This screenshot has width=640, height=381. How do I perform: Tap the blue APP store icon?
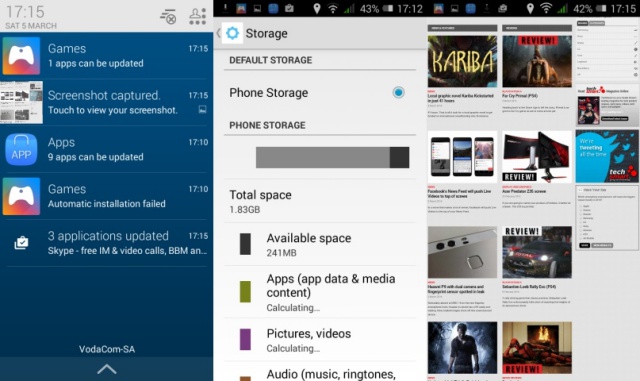(21, 149)
